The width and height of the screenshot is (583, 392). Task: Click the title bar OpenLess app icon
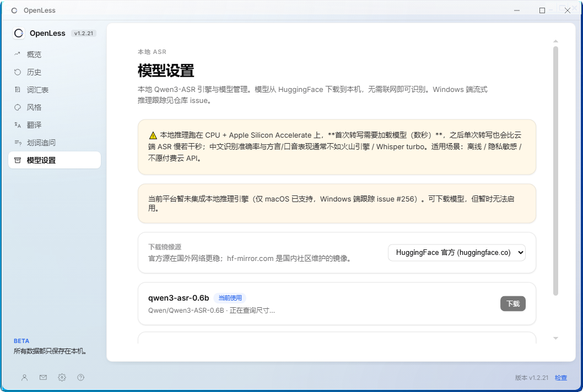point(14,10)
